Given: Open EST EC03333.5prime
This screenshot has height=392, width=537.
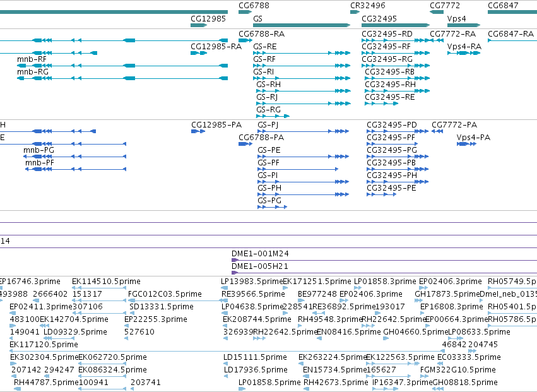Looking at the screenshot, I should (440, 364).
